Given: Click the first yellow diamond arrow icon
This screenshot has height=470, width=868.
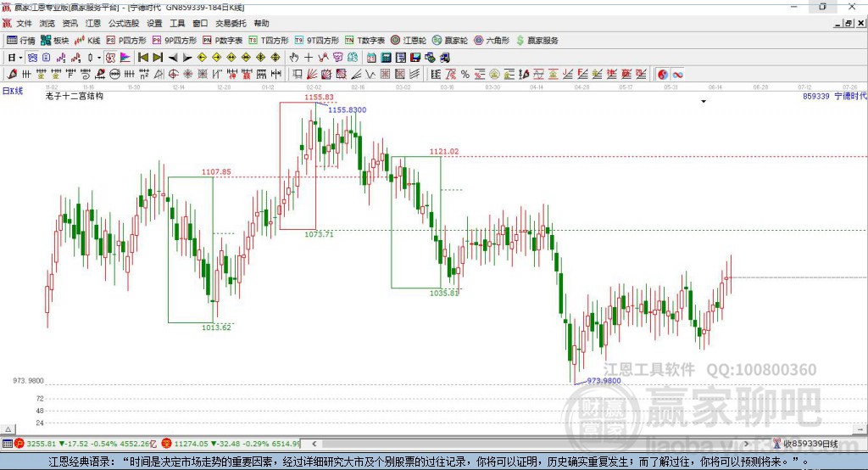Looking at the screenshot, I should (x=202, y=58).
